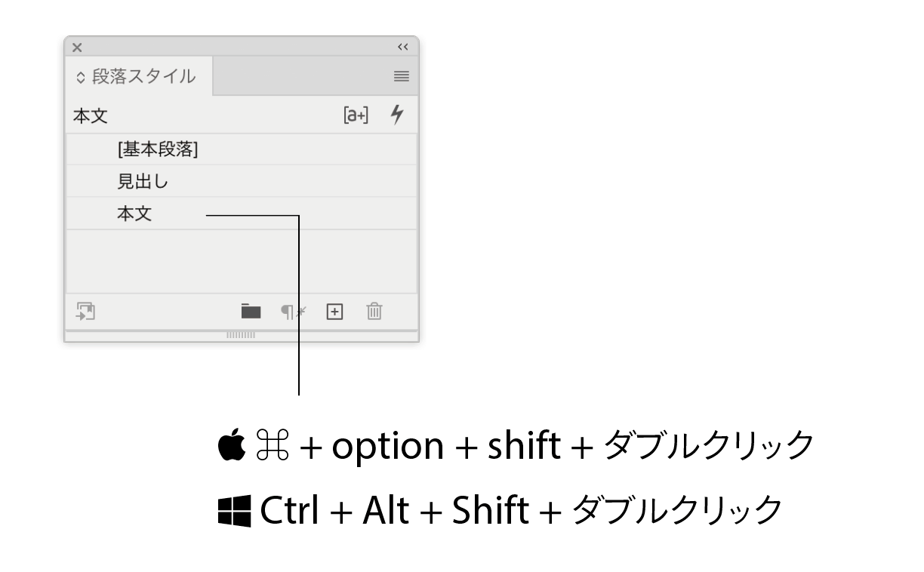Delete selected style with the trash icon
This screenshot has width=924, height=572.
tap(374, 311)
